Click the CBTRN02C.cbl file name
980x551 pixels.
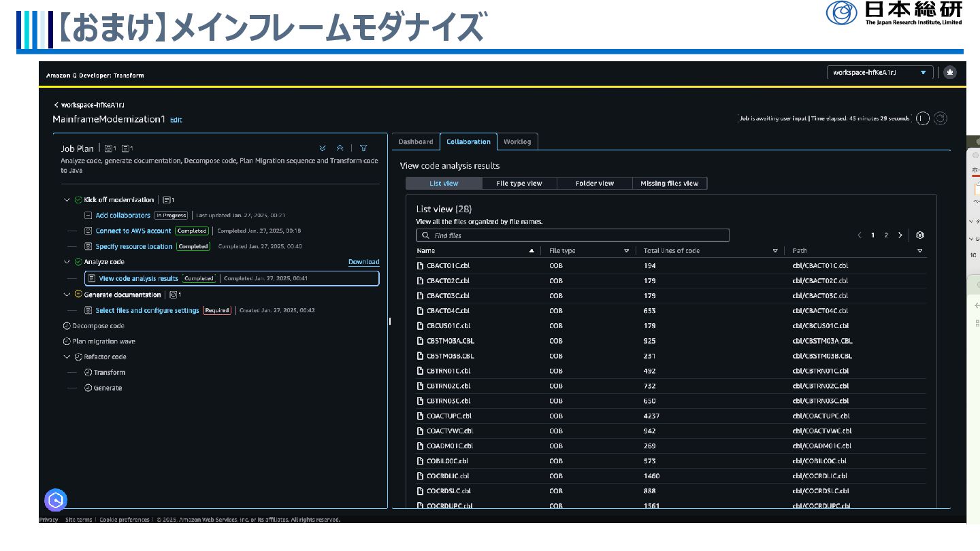click(x=448, y=386)
